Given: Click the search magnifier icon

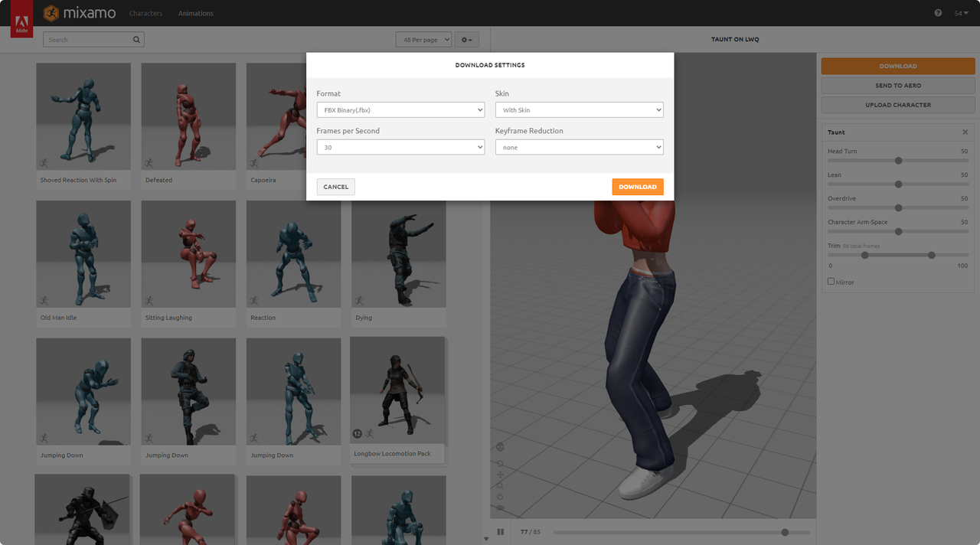Looking at the screenshot, I should (x=136, y=40).
